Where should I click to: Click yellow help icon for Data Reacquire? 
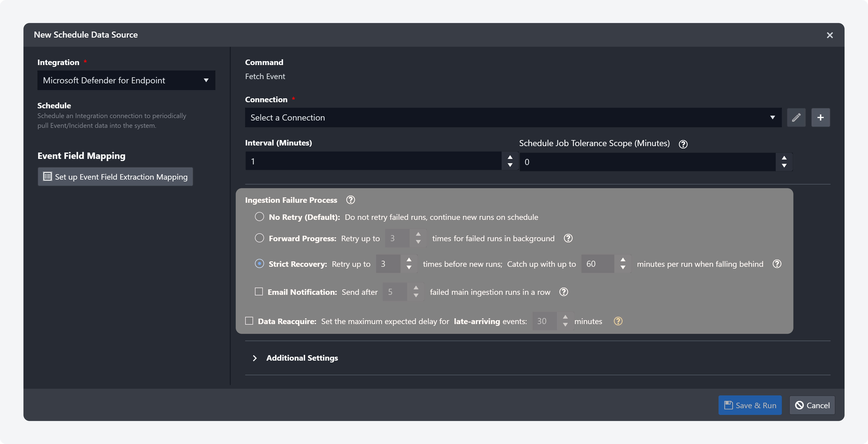(x=618, y=321)
